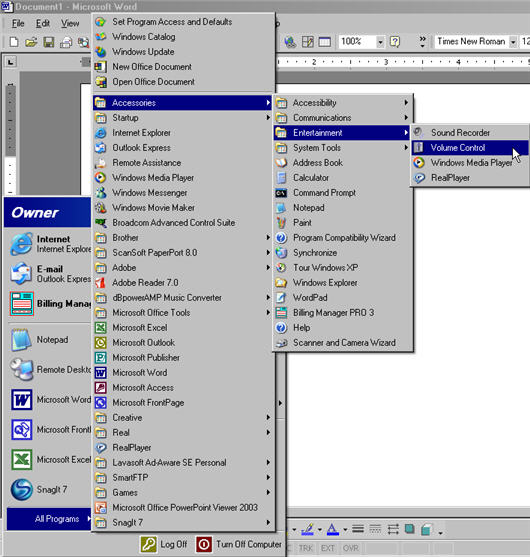Image resolution: width=530 pixels, height=557 pixels.
Task: Click the Open folder toolbar icon in Word
Action: [31, 42]
